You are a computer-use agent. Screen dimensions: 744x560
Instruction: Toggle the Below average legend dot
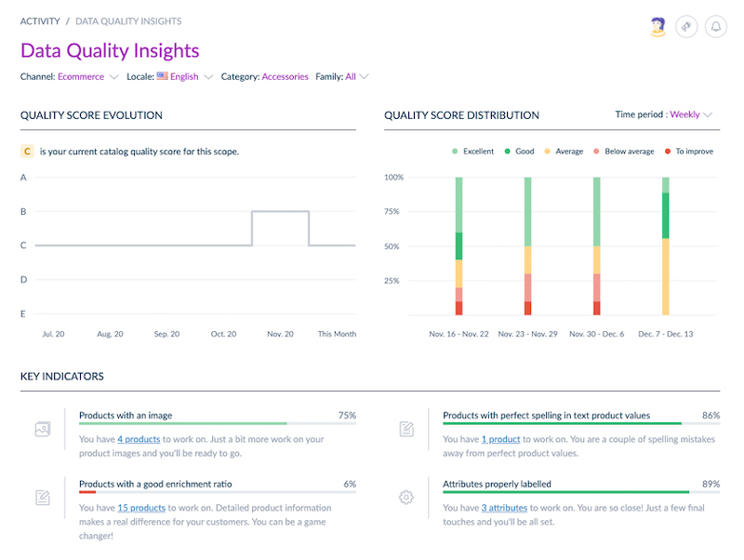point(596,152)
